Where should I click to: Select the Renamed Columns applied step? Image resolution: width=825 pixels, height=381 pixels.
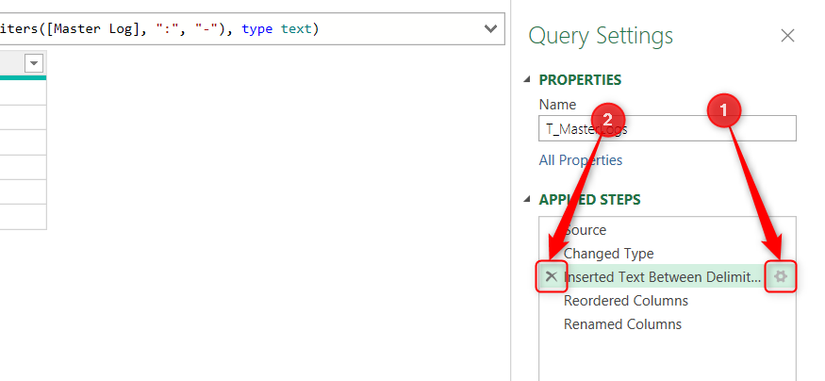[x=667, y=324]
